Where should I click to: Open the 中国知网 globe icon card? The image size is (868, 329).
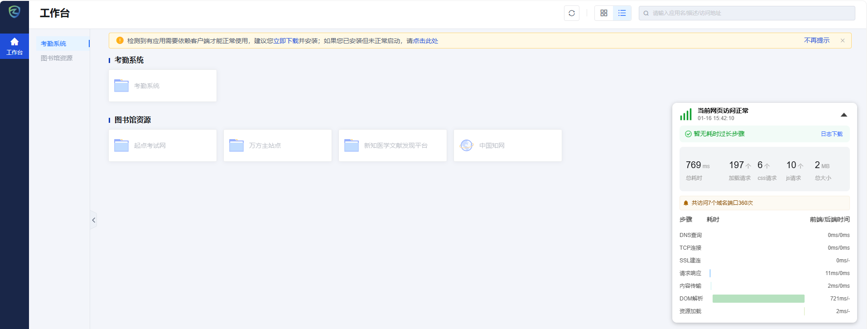point(507,145)
